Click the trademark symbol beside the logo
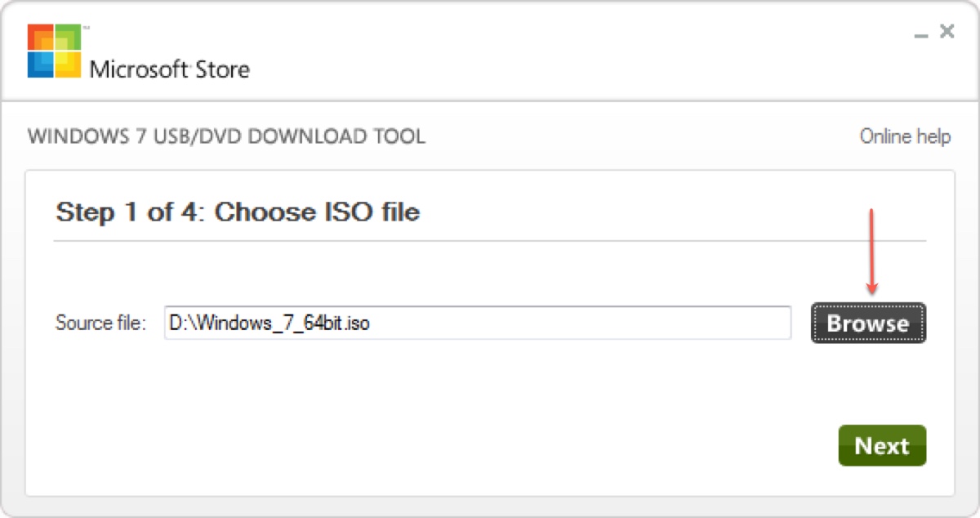 coord(85,27)
